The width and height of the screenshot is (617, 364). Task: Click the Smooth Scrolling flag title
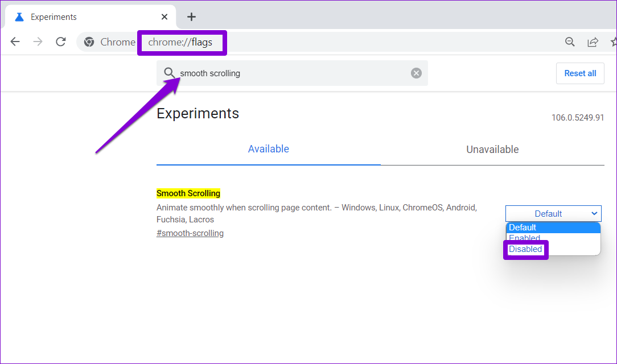[188, 193]
